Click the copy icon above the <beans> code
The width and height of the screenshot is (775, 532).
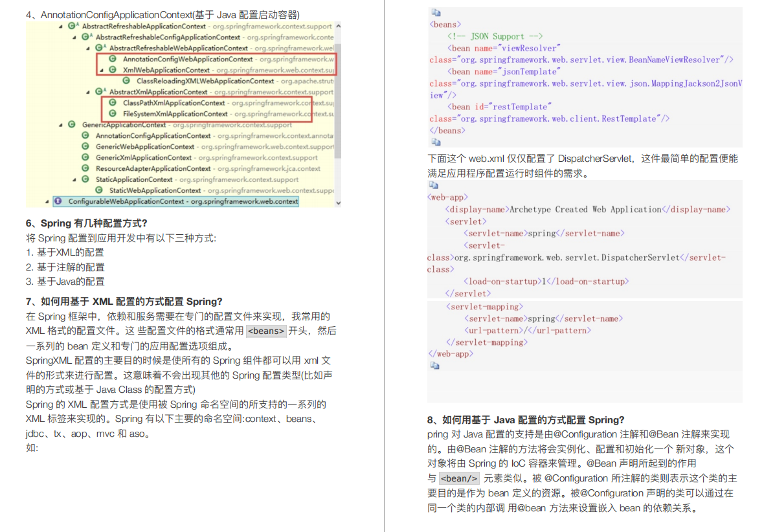pyautogui.click(x=436, y=12)
